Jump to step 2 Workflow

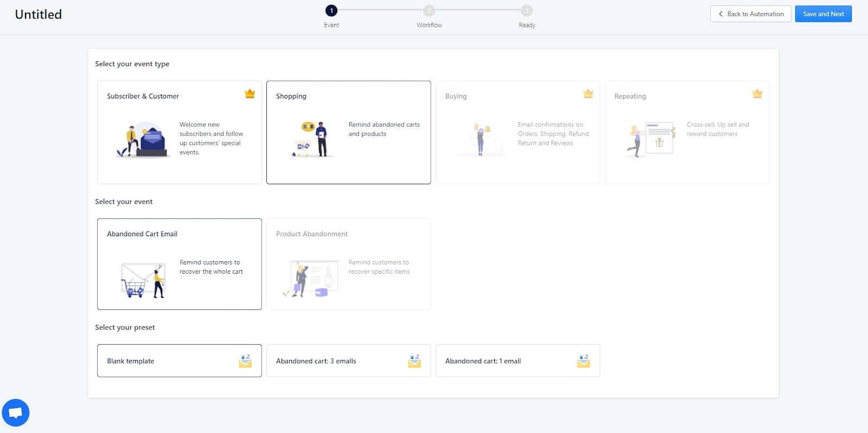click(429, 11)
